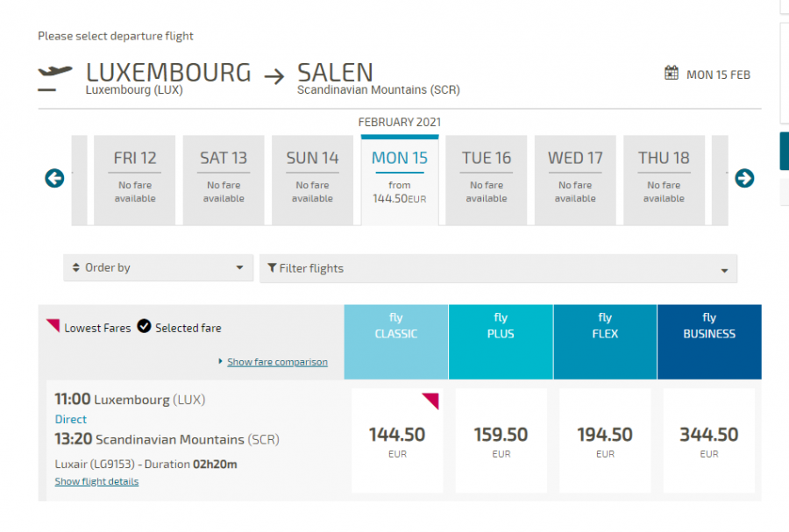Click the filter funnel icon

tap(272, 268)
